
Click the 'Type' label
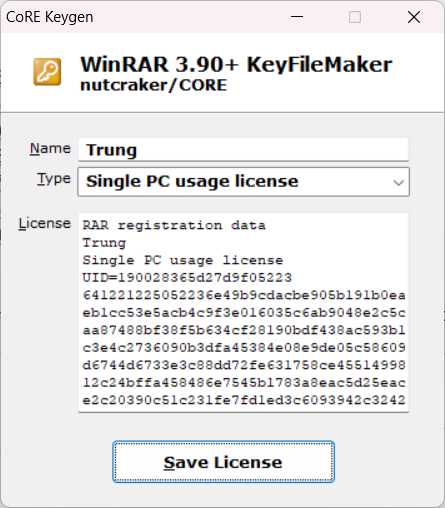pyautogui.click(x=54, y=179)
